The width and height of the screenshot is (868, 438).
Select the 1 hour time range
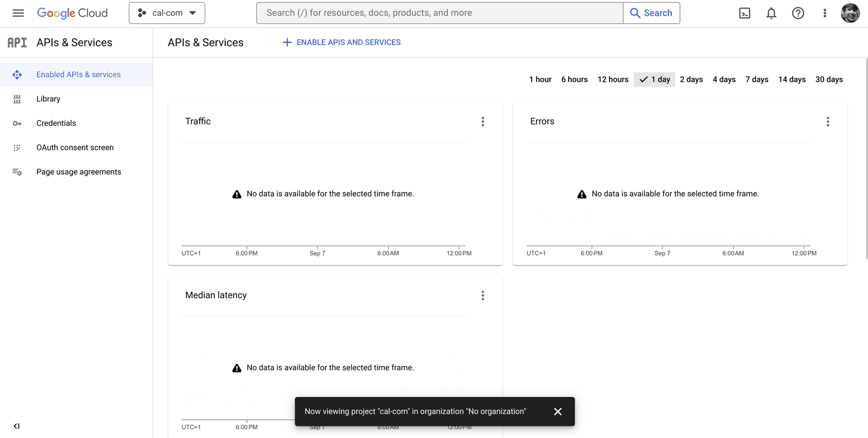pos(540,80)
